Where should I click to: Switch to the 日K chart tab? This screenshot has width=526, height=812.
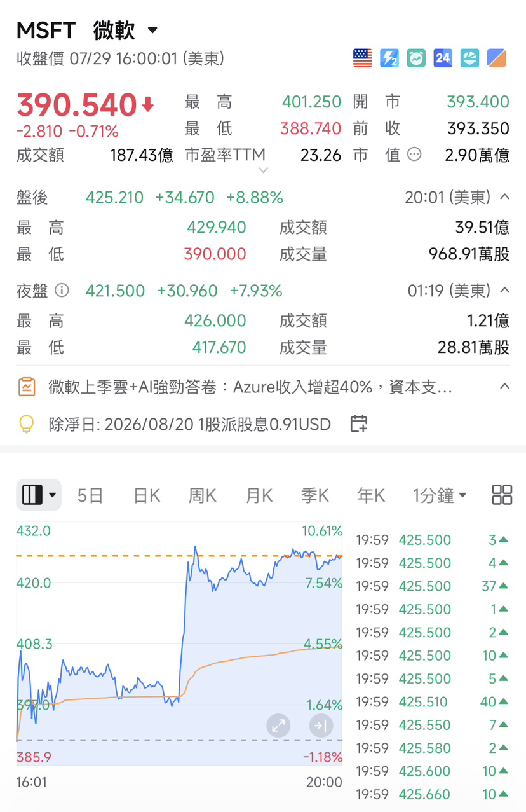click(147, 495)
